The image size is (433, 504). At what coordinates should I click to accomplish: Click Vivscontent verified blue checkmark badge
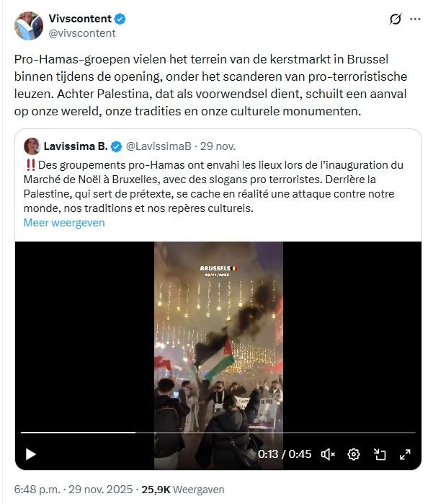pyautogui.click(x=120, y=19)
